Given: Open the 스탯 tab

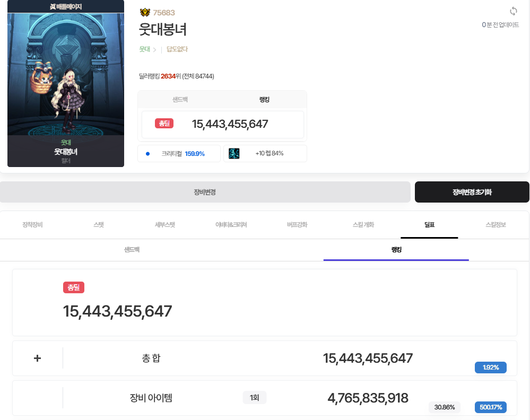Looking at the screenshot, I should pos(99,225).
